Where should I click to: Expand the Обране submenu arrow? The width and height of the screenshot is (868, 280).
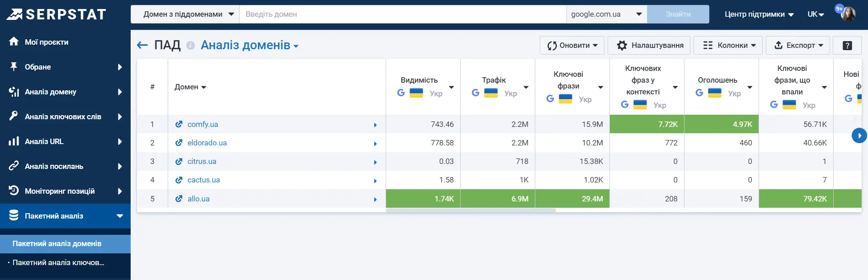(x=120, y=67)
